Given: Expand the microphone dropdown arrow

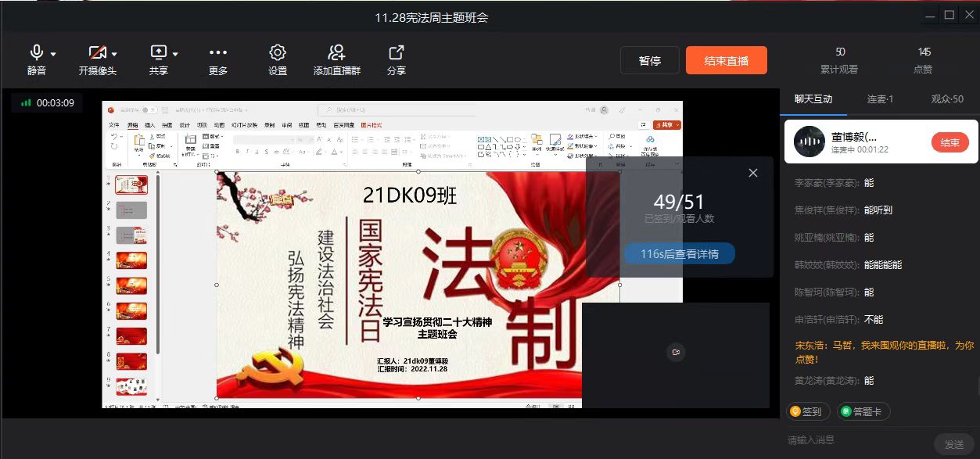Looking at the screenshot, I should click(x=53, y=55).
